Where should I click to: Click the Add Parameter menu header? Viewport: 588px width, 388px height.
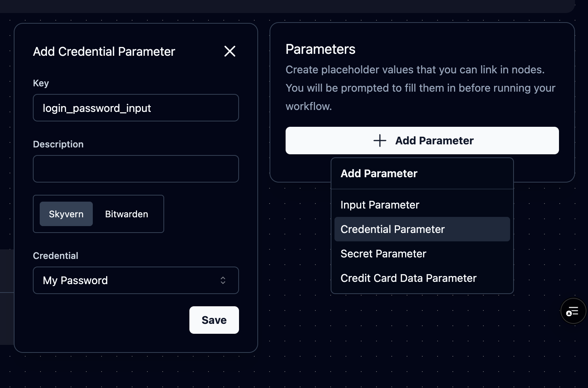tap(379, 173)
